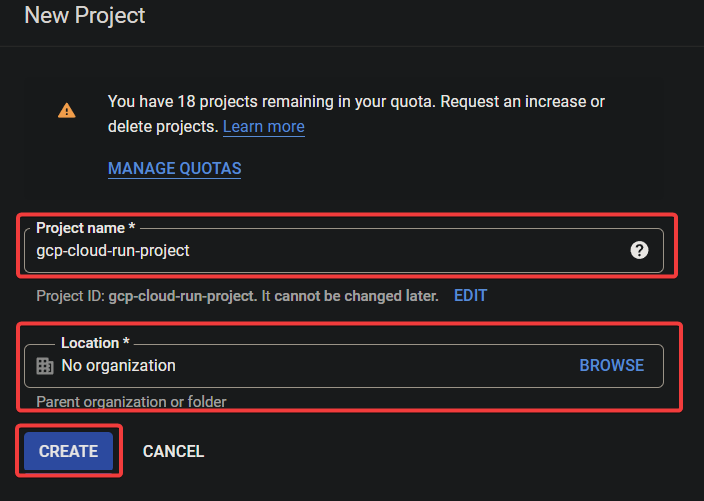Click the 'Request an increase or' text
Image resolution: width=704 pixels, height=501 pixels.
coord(523,101)
